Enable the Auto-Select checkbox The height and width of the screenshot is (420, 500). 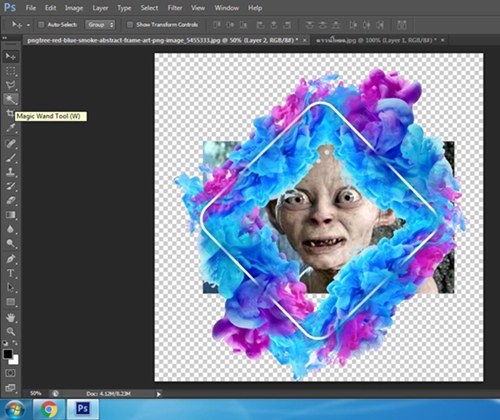tap(41, 25)
